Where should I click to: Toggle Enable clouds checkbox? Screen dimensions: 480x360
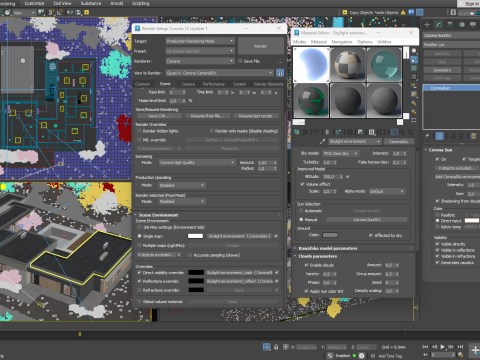point(306,265)
